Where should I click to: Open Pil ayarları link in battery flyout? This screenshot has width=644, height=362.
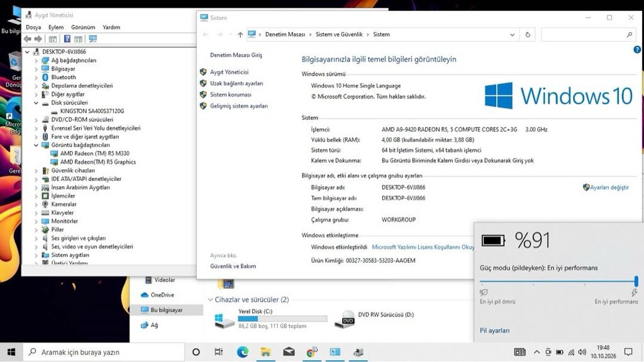click(x=494, y=331)
